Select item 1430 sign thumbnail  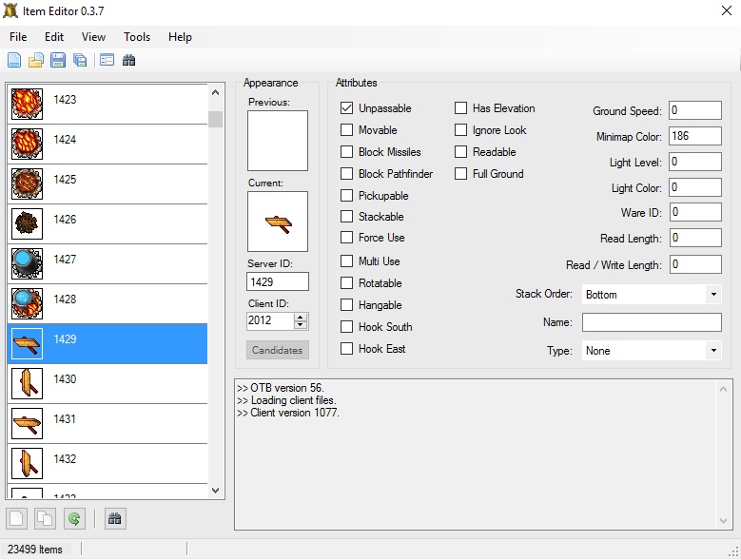click(27, 383)
